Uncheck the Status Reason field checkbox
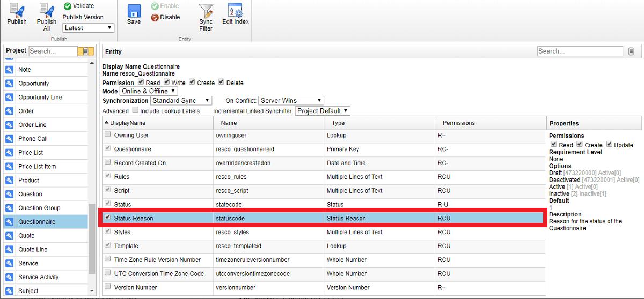 108,218
